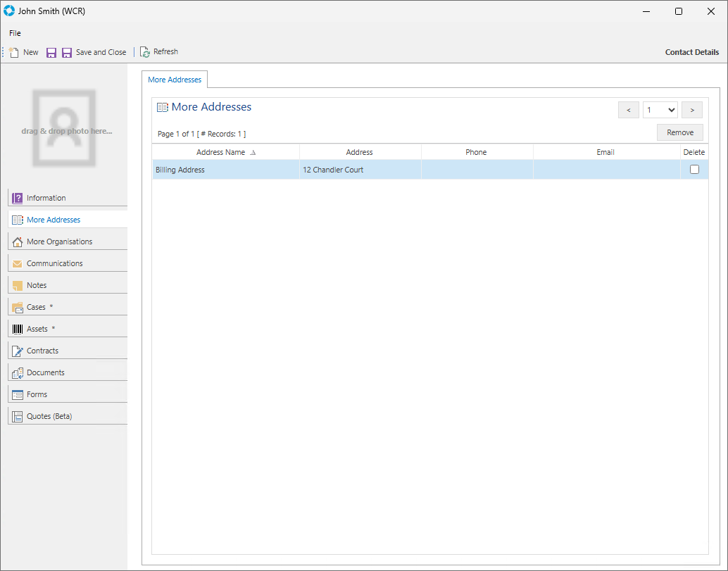Tick Delete checkbox for Billing Address
The width and height of the screenshot is (728, 571).
tap(694, 170)
